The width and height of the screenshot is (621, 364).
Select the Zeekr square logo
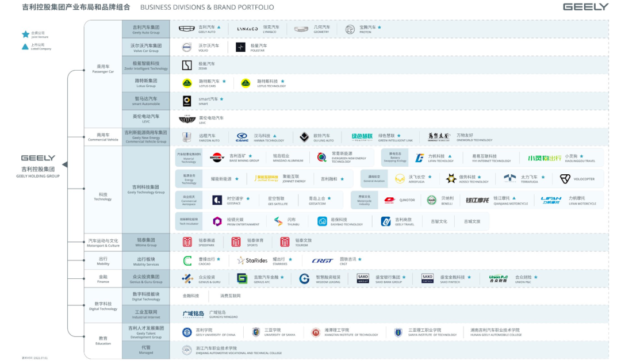click(187, 66)
